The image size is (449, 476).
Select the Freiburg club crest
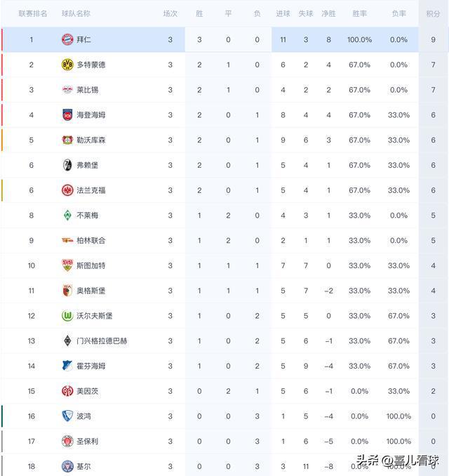67,165
